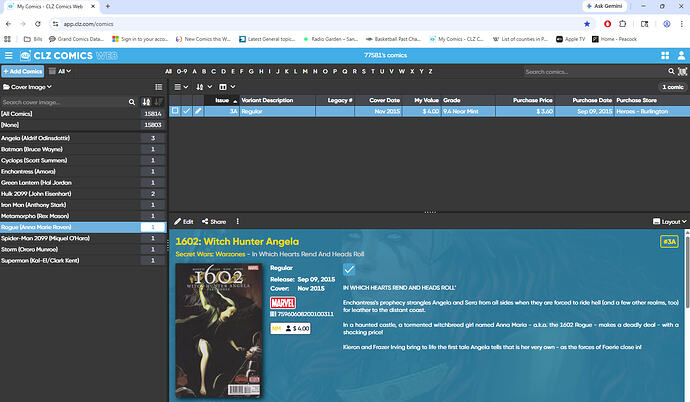The height and width of the screenshot is (402, 690).
Task: Select Spider-Man 2099 (Miguel O'Hara) folder
Action: point(83,238)
